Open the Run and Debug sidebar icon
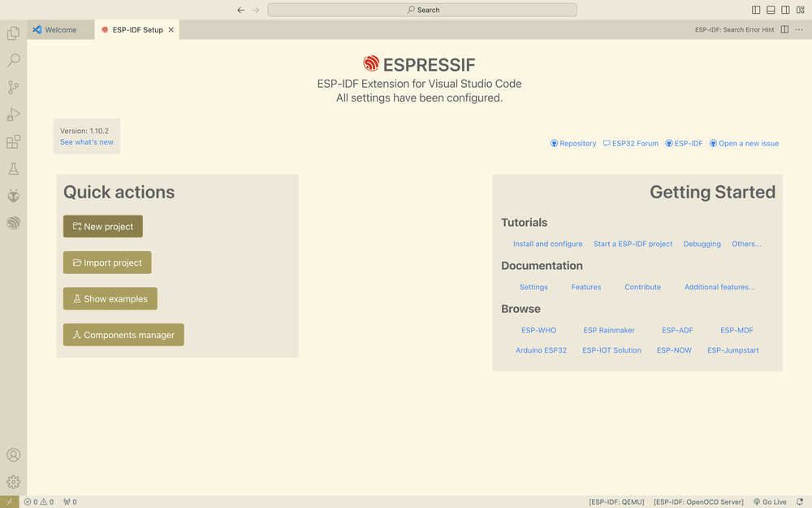 coord(13,114)
